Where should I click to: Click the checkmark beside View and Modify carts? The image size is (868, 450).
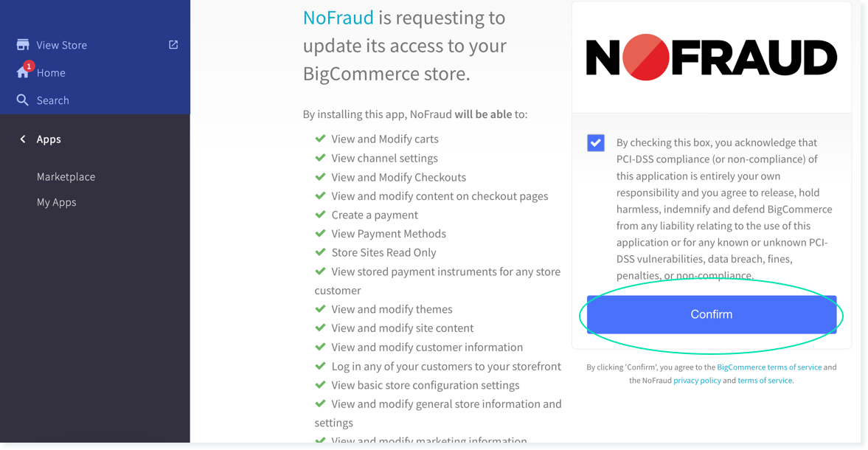(321, 139)
